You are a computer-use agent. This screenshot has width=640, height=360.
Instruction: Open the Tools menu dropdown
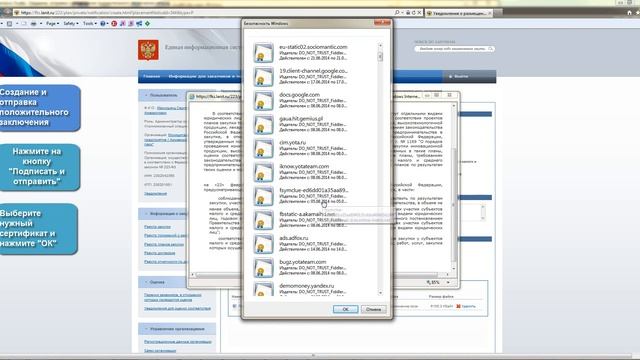[x=90, y=24]
